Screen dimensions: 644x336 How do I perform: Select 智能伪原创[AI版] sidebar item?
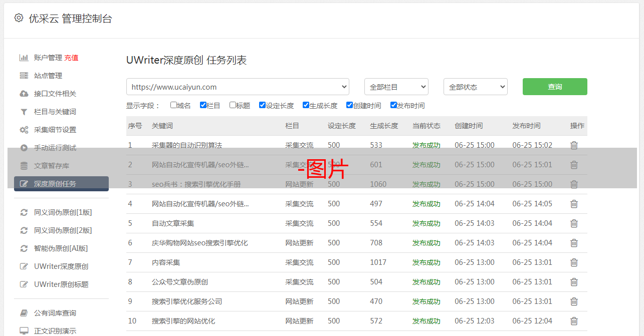pos(61,248)
